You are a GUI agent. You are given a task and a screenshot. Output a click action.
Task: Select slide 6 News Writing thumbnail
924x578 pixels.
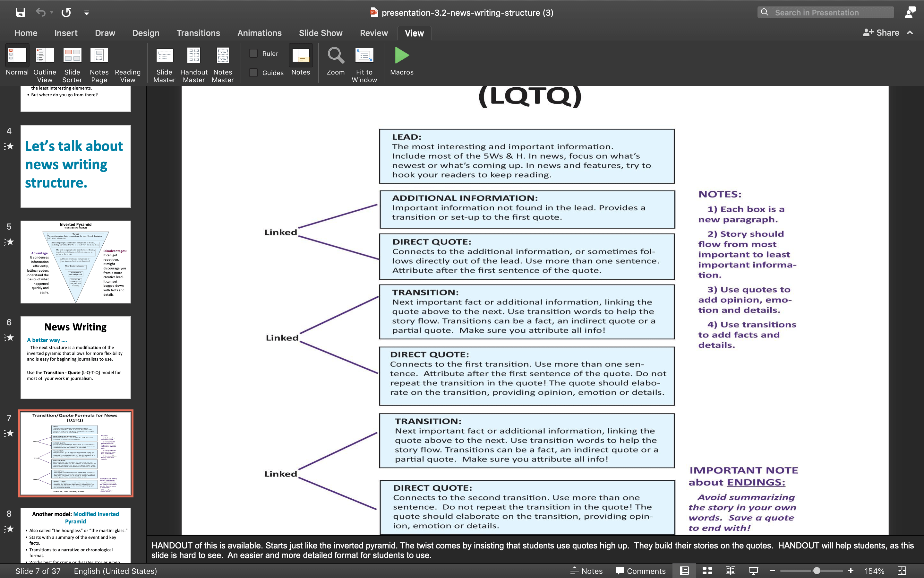[x=76, y=357]
